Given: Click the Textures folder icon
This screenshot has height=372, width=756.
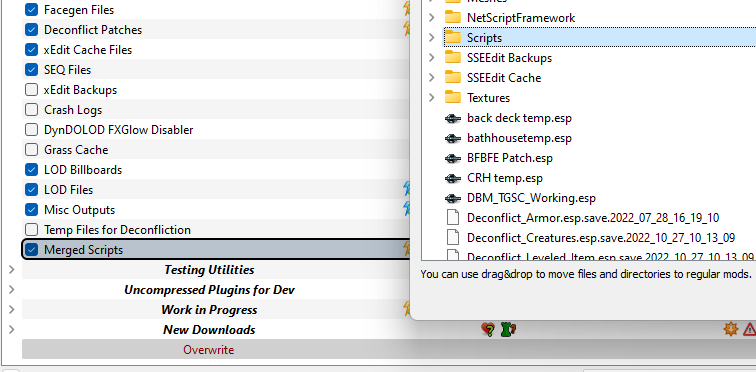Looking at the screenshot, I should click(x=453, y=97).
